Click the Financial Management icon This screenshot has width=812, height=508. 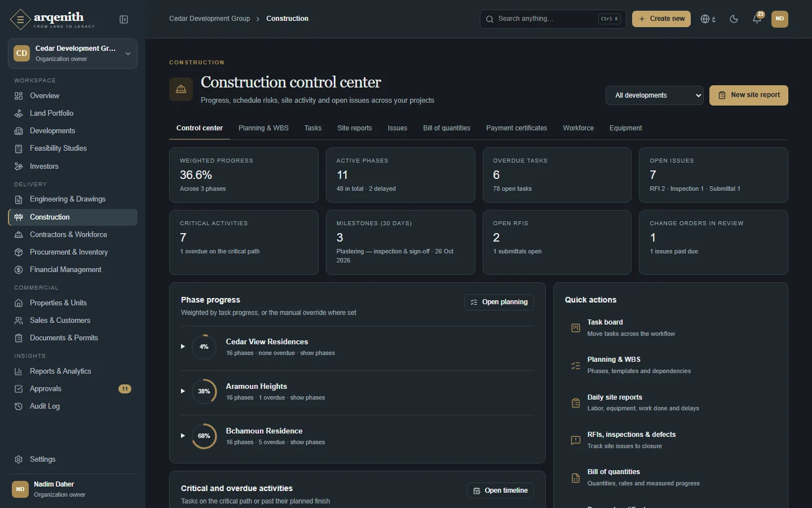[19, 270]
